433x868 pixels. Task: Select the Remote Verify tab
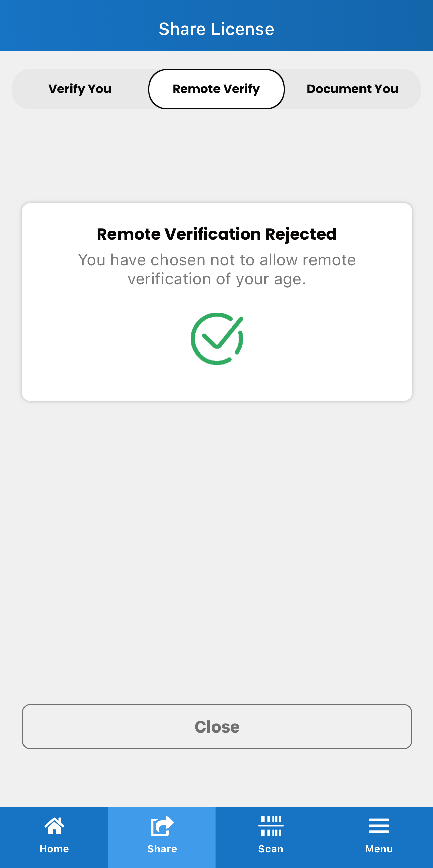coord(216,89)
